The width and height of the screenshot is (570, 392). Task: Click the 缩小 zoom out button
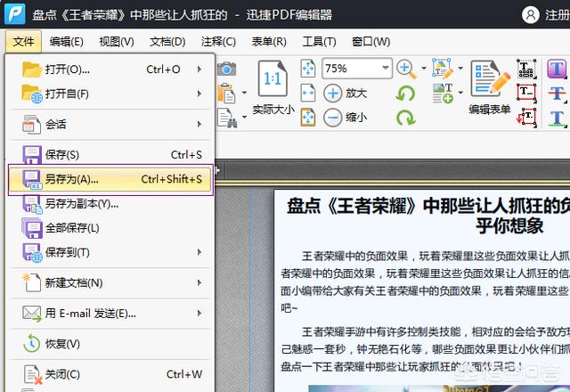coord(346,118)
